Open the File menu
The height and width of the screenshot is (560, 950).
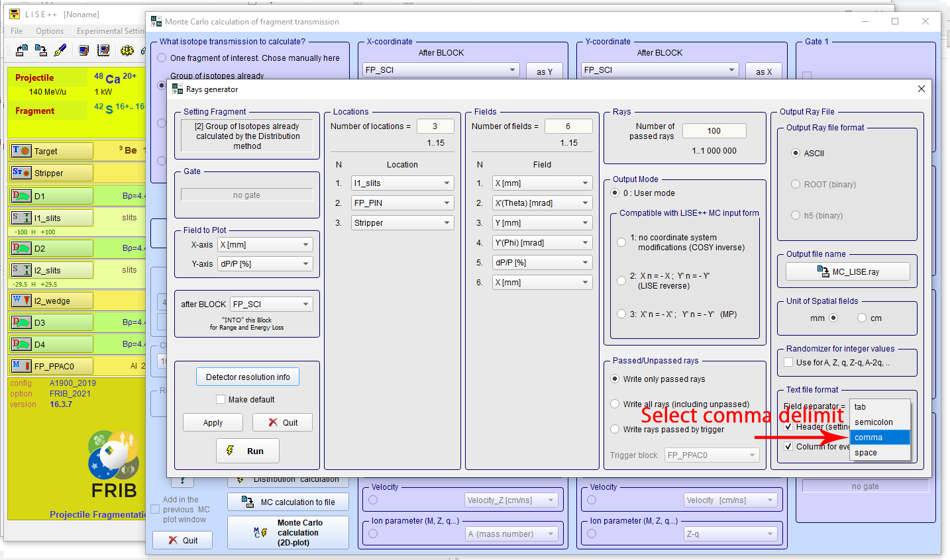17,31
